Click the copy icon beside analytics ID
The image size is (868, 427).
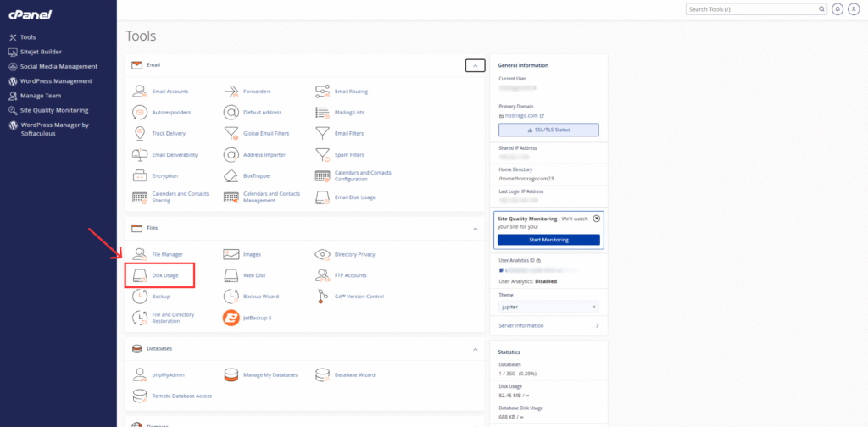pos(501,270)
